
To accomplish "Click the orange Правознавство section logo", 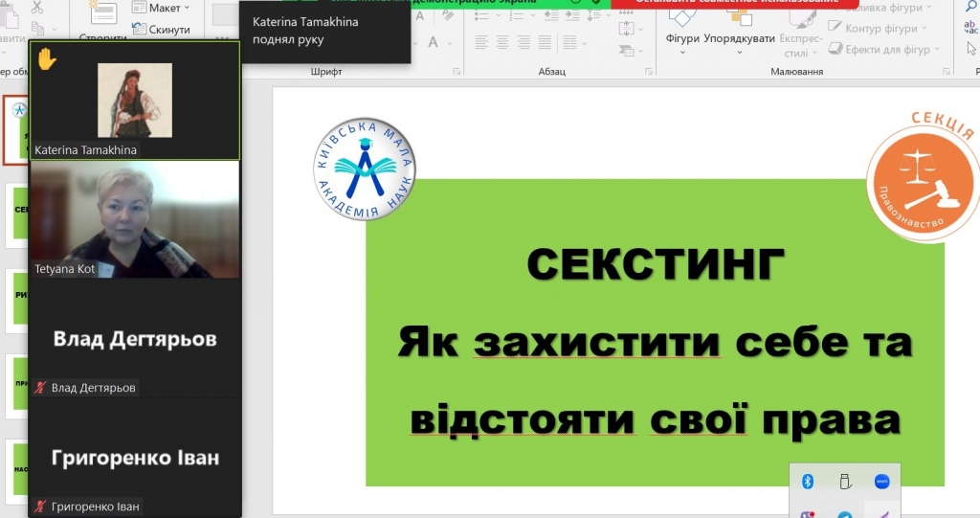I will (x=923, y=184).
